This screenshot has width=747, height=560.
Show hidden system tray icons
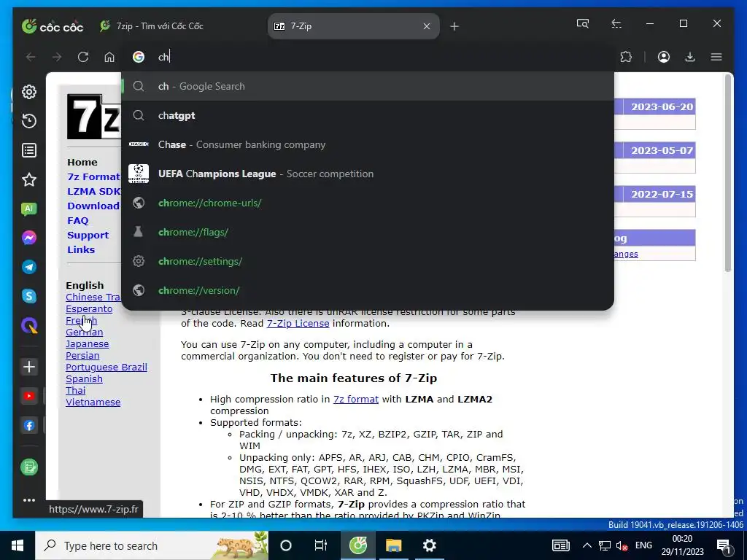(x=587, y=545)
